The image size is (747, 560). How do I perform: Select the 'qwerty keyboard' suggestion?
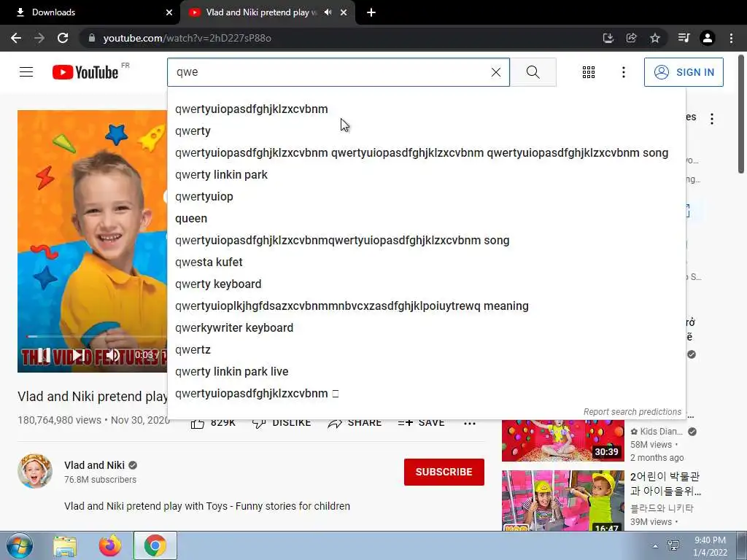[426, 284]
